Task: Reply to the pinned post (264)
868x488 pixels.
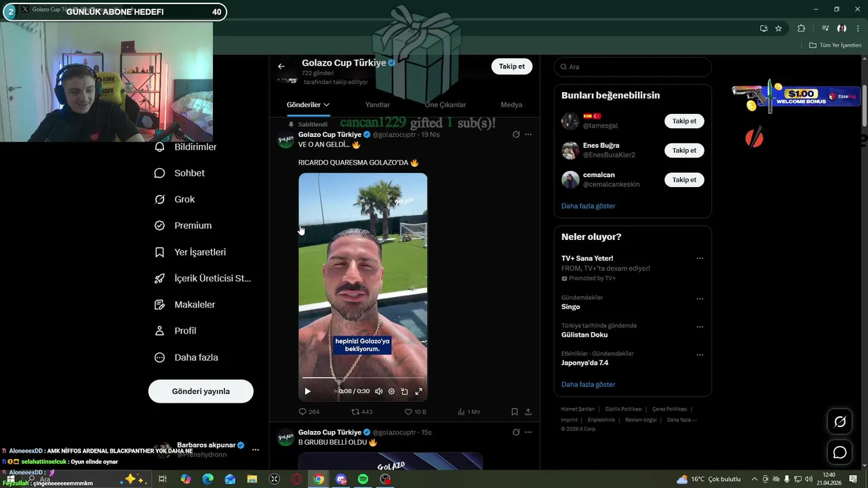Action: tap(309, 411)
